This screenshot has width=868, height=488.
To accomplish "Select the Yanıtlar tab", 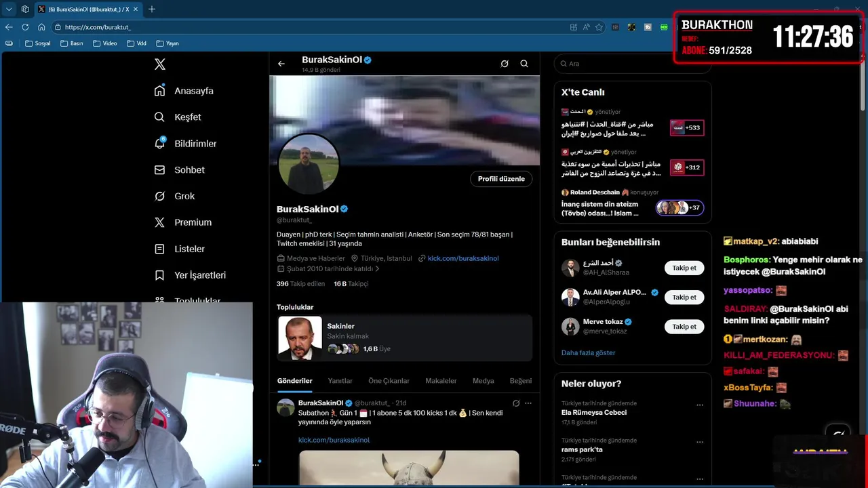I will click(340, 381).
